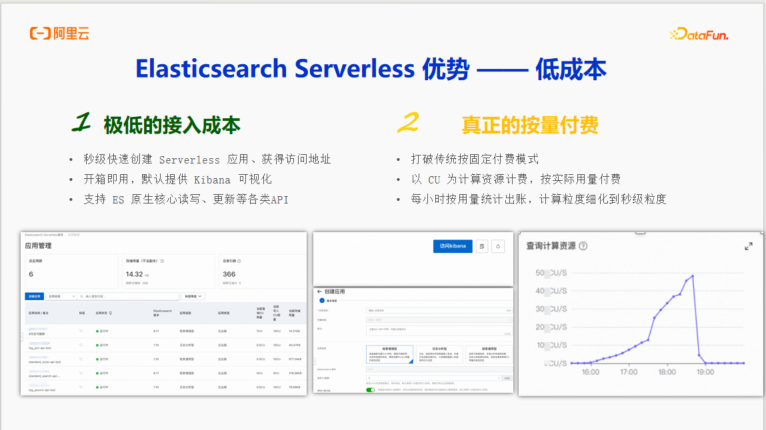Click the blue create-application button above the table
The width and height of the screenshot is (766, 430).
tap(34, 296)
